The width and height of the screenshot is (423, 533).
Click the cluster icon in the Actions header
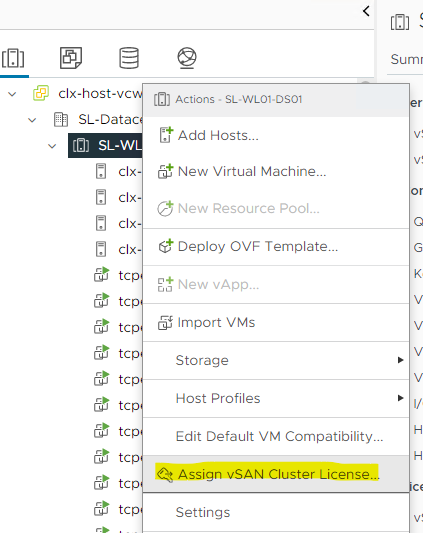162,99
